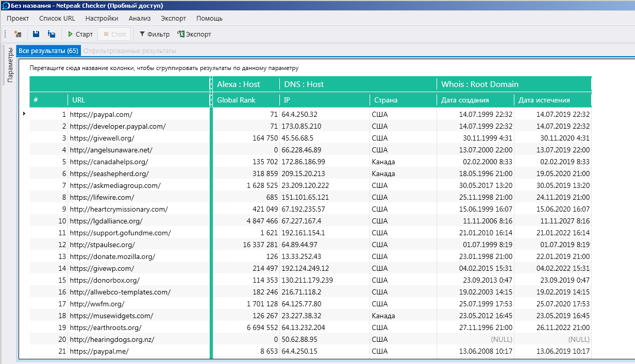Open the Фильтр funnel tool

coord(154,34)
